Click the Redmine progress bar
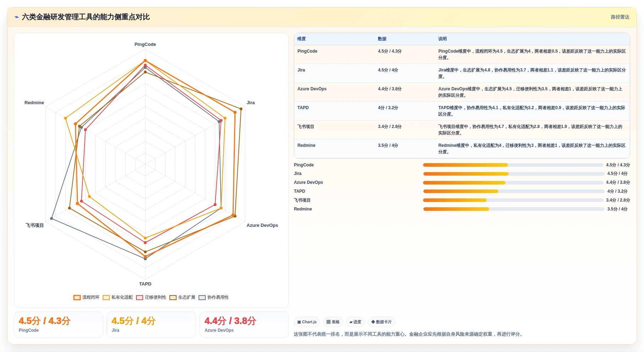The height and width of the screenshot is (352, 644). pos(514,209)
